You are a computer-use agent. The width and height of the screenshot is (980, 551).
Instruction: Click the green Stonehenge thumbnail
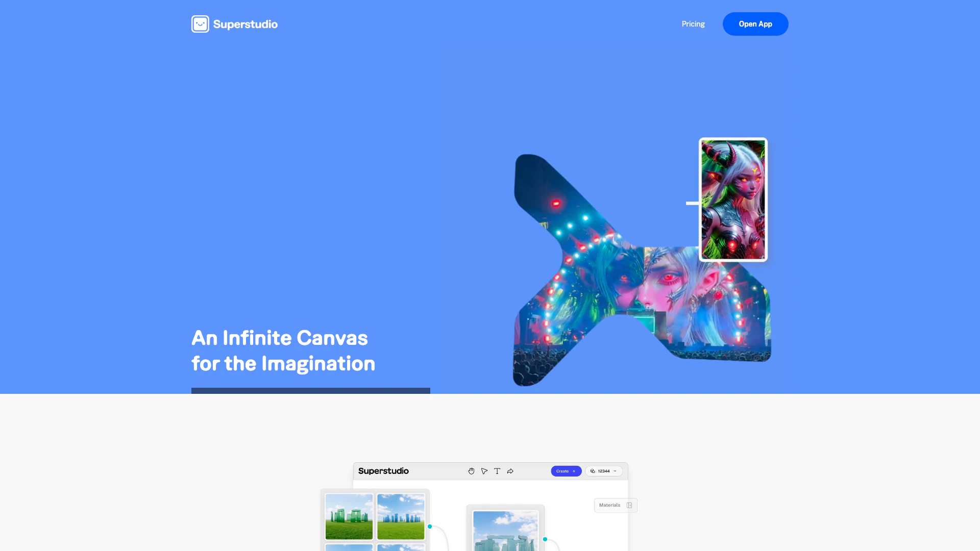pyautogui.click(x=349, y=516)
